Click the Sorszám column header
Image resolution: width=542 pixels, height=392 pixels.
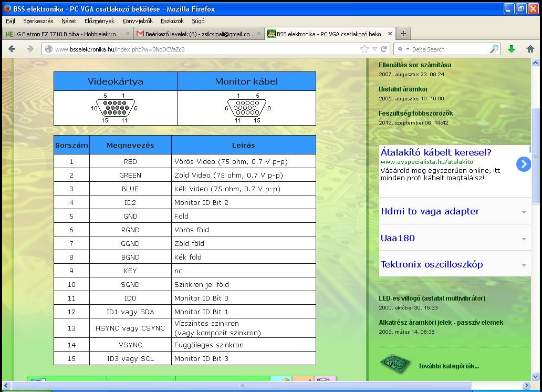(71, 145)
